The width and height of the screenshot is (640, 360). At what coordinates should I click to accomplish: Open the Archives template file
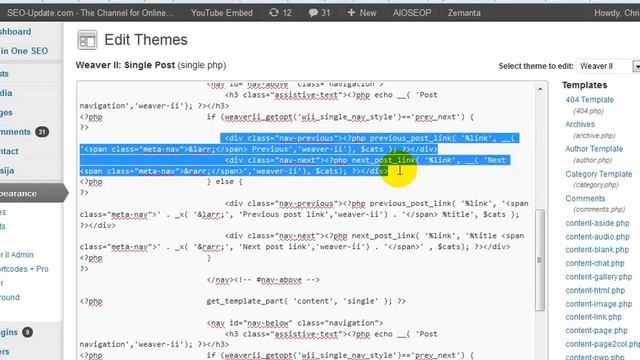[x=580, y=124]
